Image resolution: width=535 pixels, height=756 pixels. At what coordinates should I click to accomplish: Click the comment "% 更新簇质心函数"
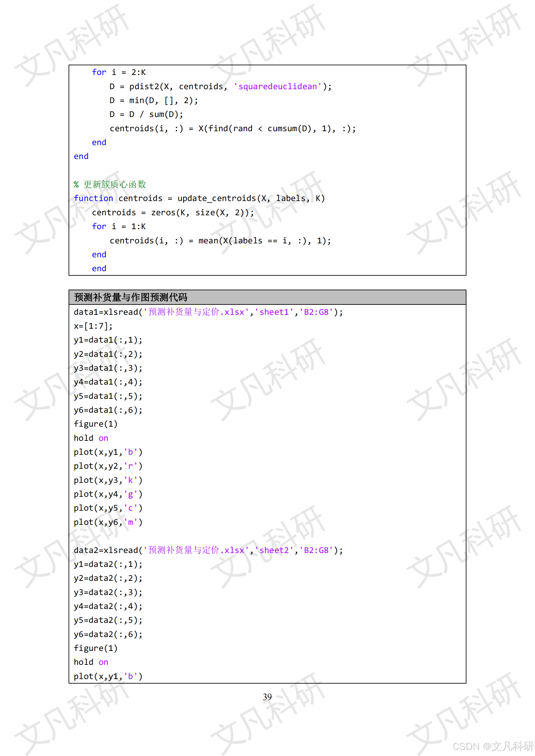click(110, 184)
